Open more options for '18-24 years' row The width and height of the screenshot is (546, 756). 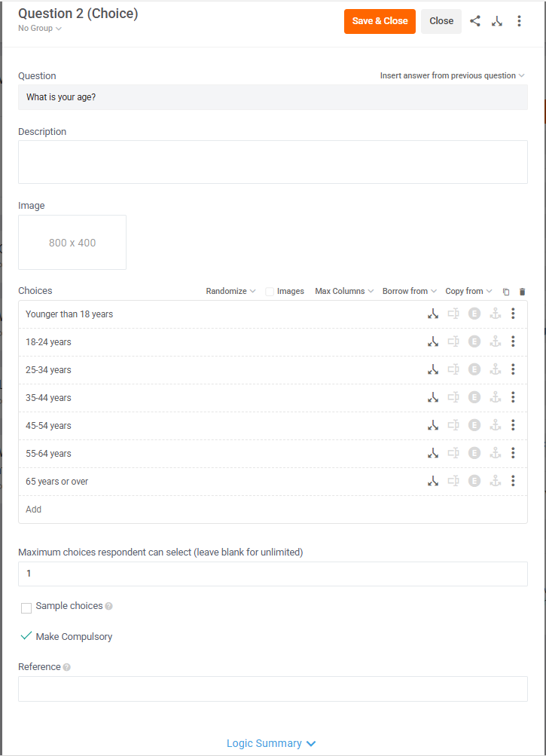click(x=513, y=341)
